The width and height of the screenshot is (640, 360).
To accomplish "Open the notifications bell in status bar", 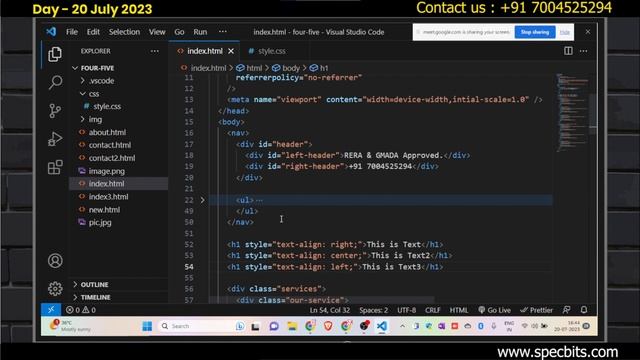I will [x=584, y=310].
